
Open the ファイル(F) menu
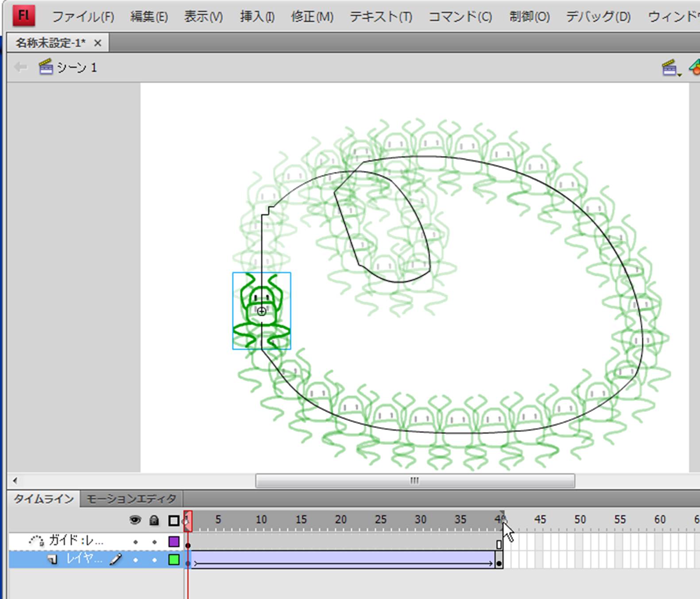point(83,17)
